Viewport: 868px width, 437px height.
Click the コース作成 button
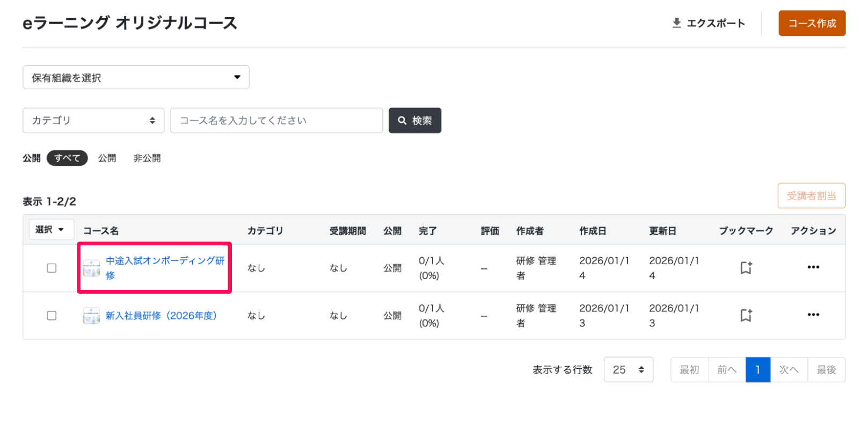812,23
